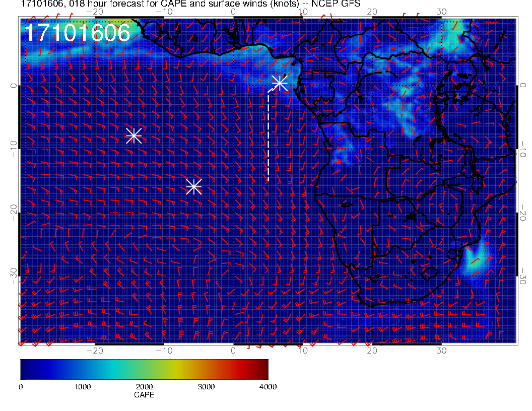
Task: Click the 30 longitude label on the bottom axis
Action: [x=441, y=351]
